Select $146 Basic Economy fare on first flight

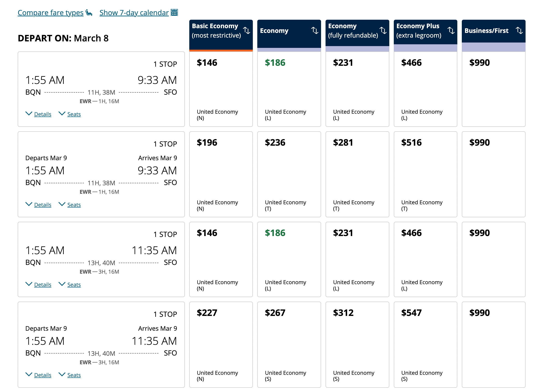point(221,89)
